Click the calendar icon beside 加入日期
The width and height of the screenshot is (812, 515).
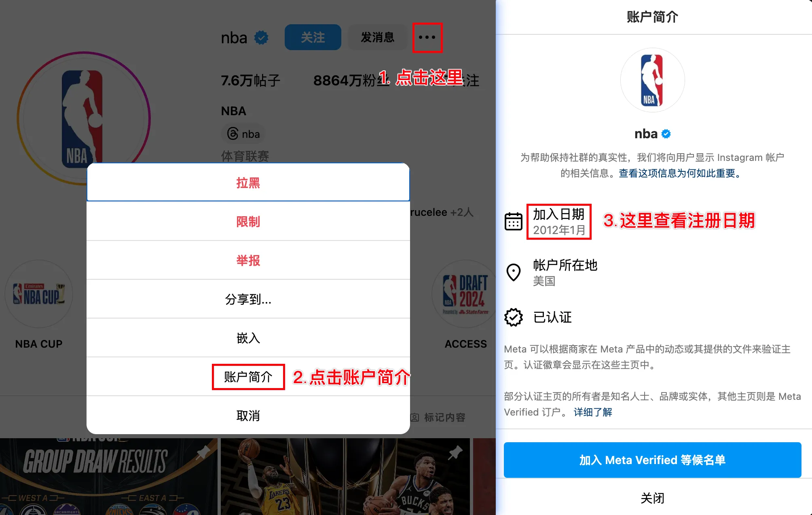[x=514, y=222]
